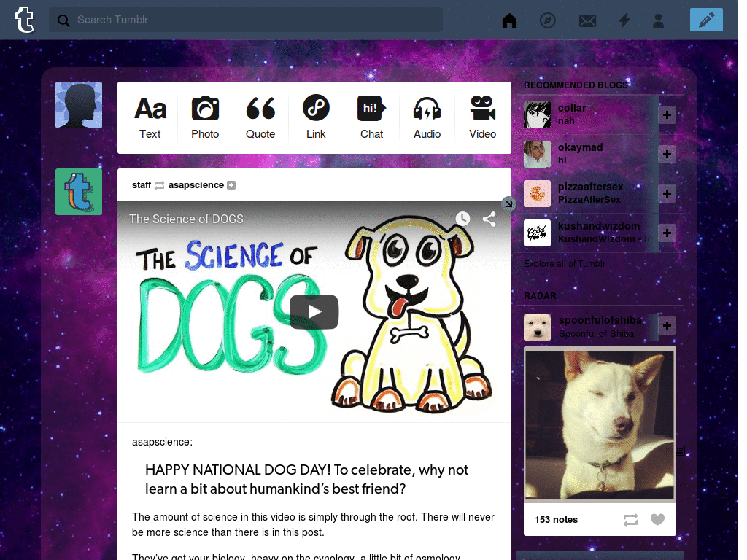Viewport: 747px width, 560px height.
Task: Play The Science of DOGS video
Action: pos(314,312)
